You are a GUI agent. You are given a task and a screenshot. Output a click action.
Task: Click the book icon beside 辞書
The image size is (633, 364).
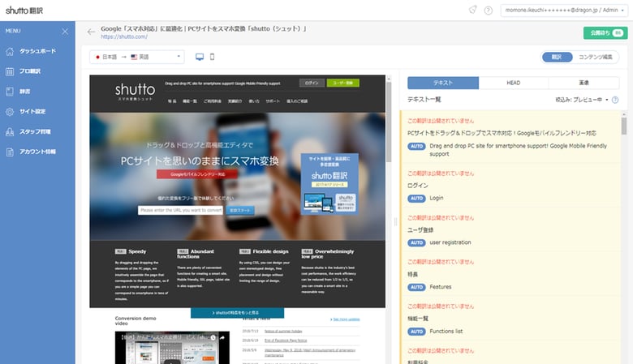[10, 92]
